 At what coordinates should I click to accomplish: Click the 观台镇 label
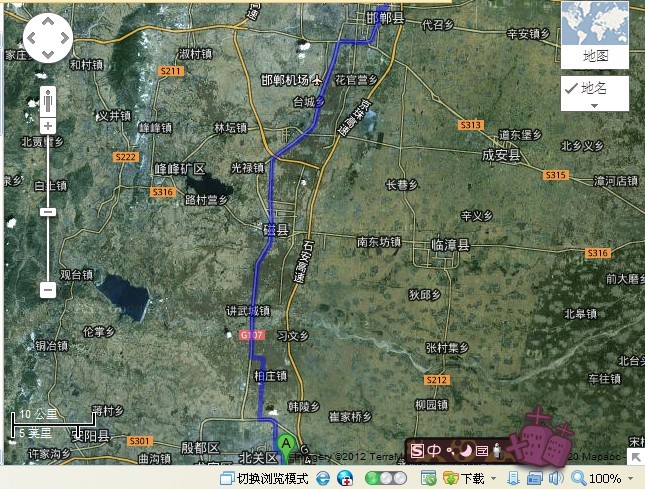click(77, 275)
